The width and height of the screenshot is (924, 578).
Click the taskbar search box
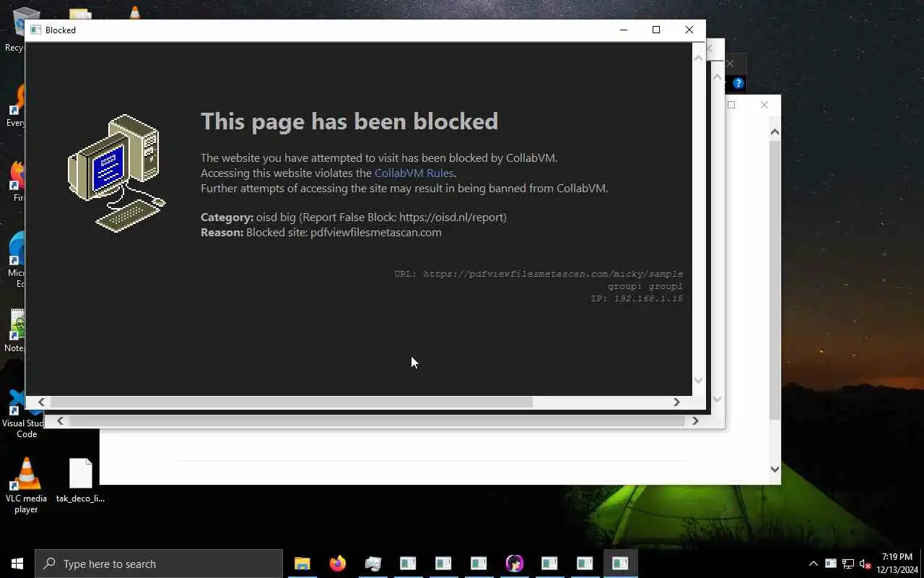tap(159, 564)
